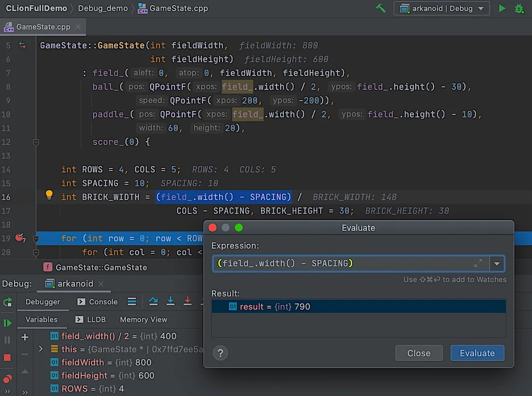Click Debug_demo in the breadcrumb
Image resolution: width=532 pixels, height=396 pixels.
click(x=103, y=8)
